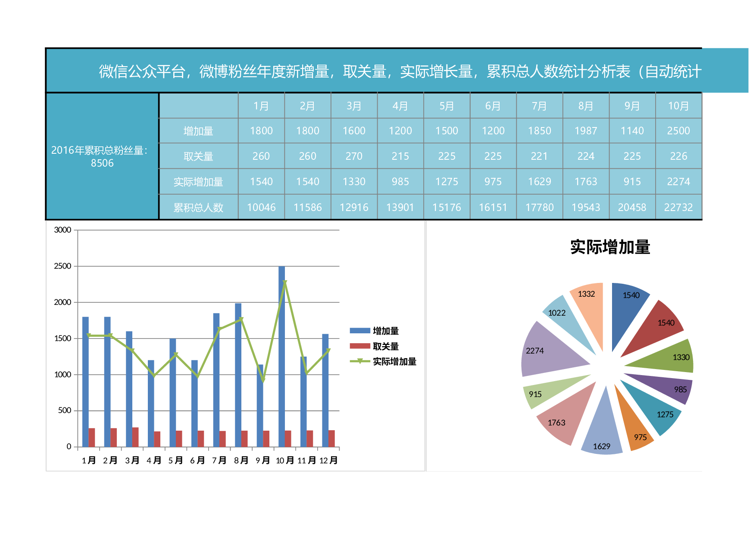Click the red 取关量 legend swatch

click(x=360, y=346)
